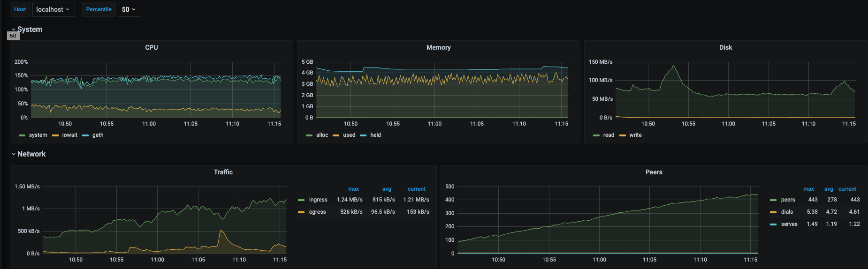The image size is (868, 269).
Task: Click egress avg value 96.5 kB/s
Action: coord(383,212)
